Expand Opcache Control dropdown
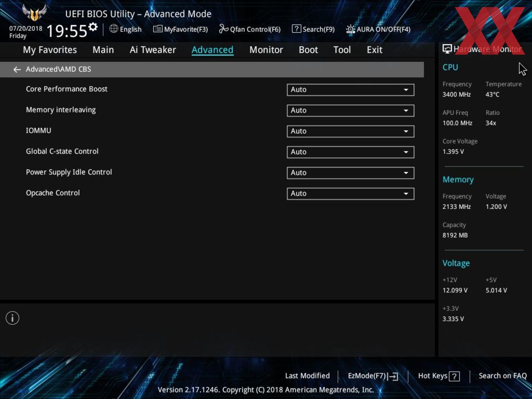The image size is (532, 399). 350,193
